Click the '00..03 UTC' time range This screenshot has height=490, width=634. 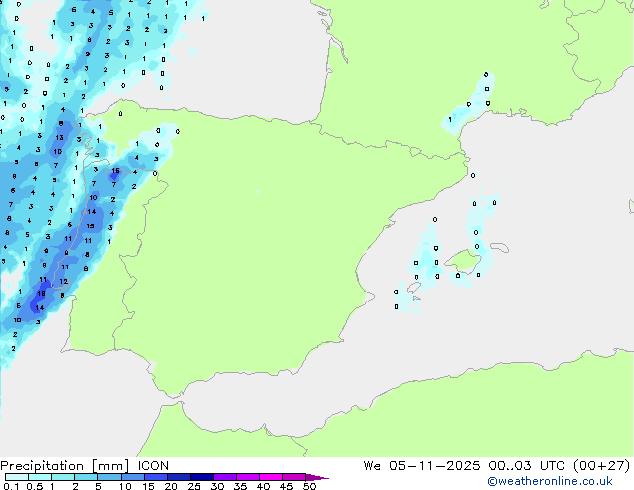point(526,466)
